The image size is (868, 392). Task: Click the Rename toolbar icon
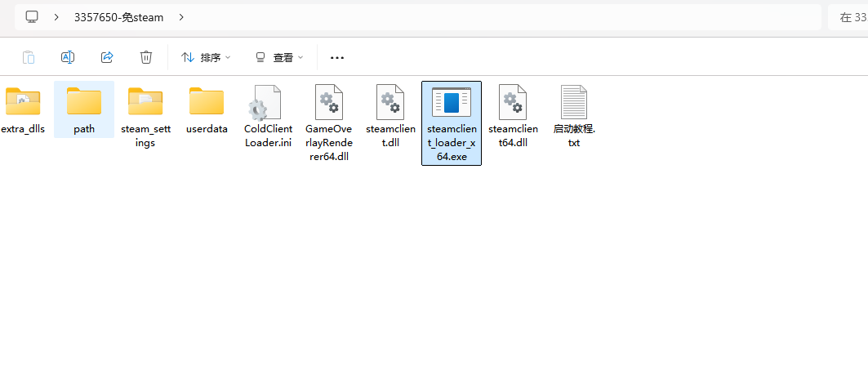click(68, 57)
